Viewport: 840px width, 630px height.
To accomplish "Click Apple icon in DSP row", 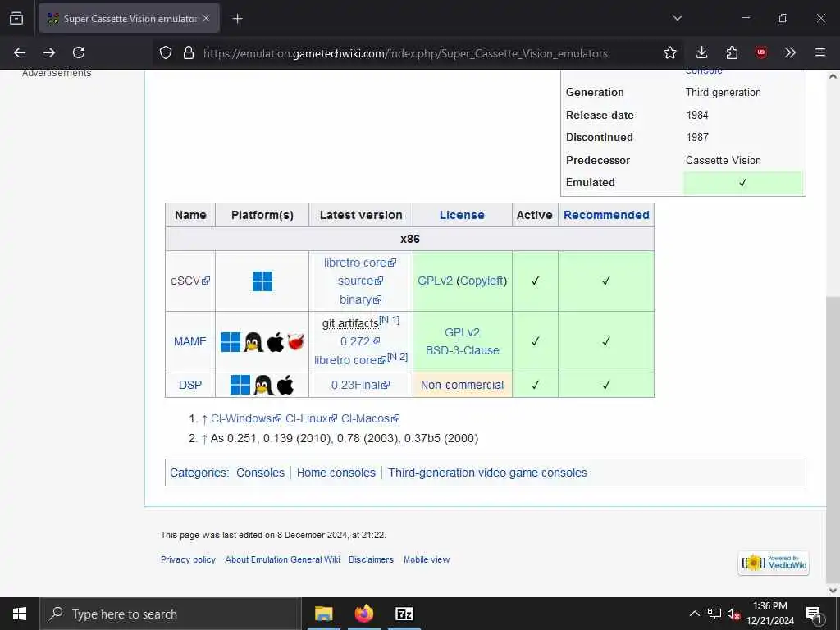I will 285,385.
